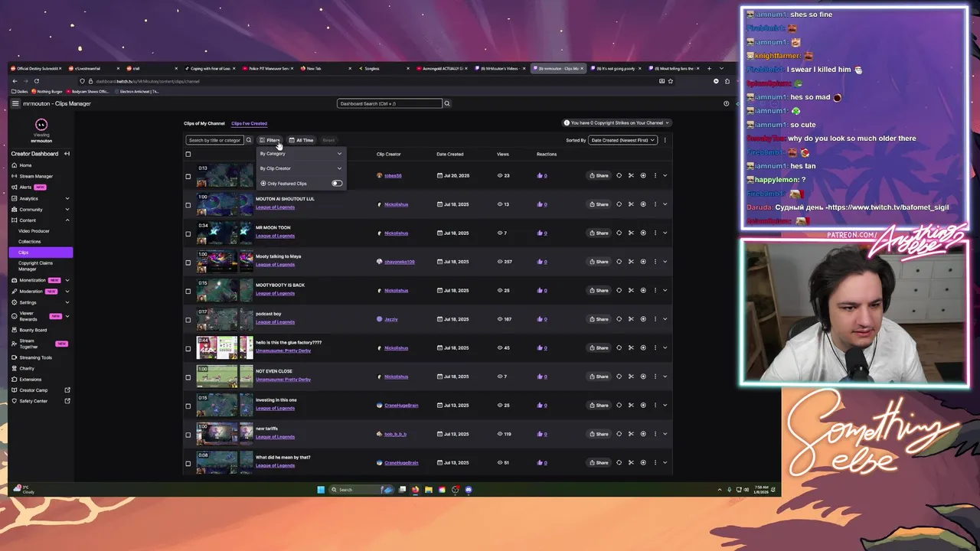This screenshot has height=551, width=980.
Task: Open Stream Manager in the sidebar
Action: [36, 176]
